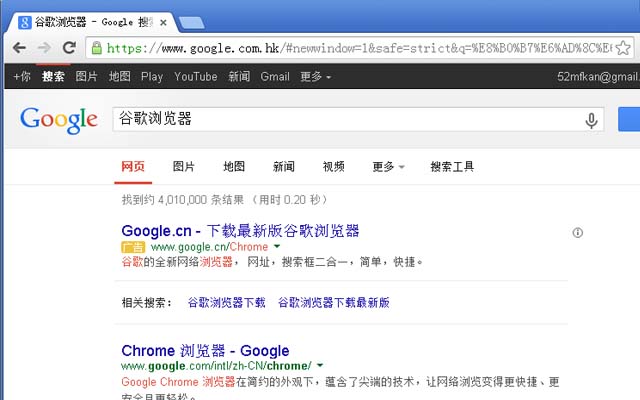Close the 谷歌浏览器 search tab

coord(163,23)
